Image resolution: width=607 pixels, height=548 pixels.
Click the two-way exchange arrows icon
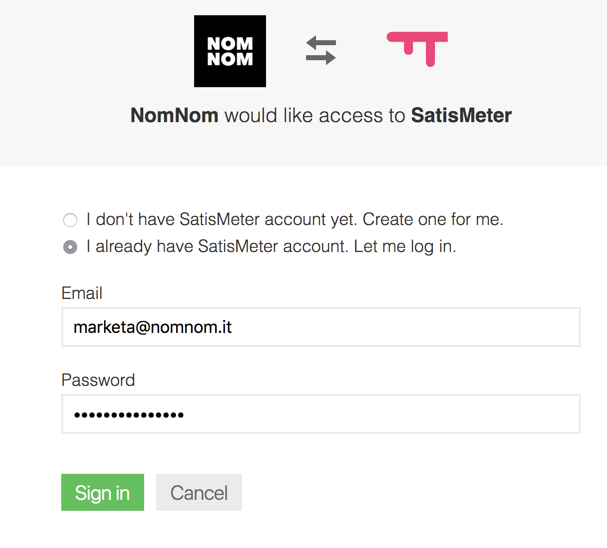[x=321, y=50]
